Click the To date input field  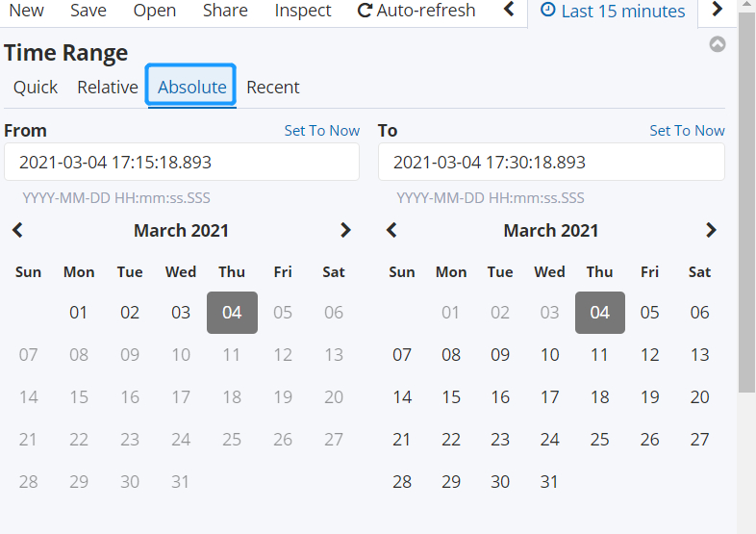point(551,162)
